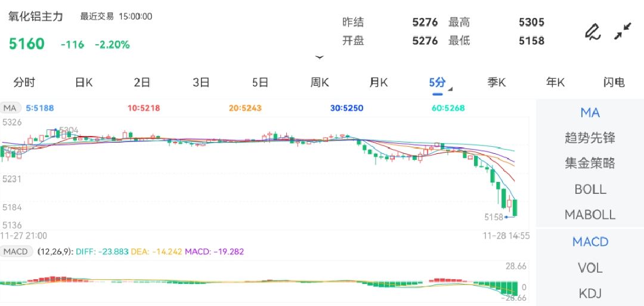
Task: Click the 11-28 14:55 end time label
Action: [x=506, y=236]
